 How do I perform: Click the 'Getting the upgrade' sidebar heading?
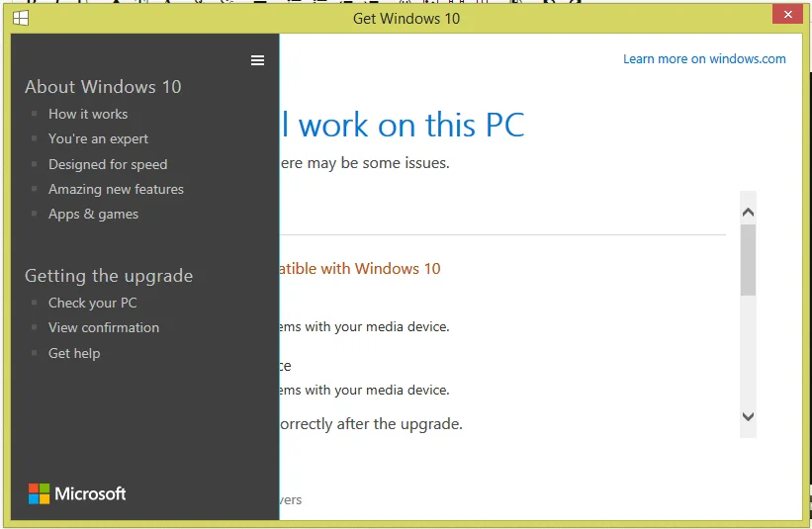tap(109, 276)
